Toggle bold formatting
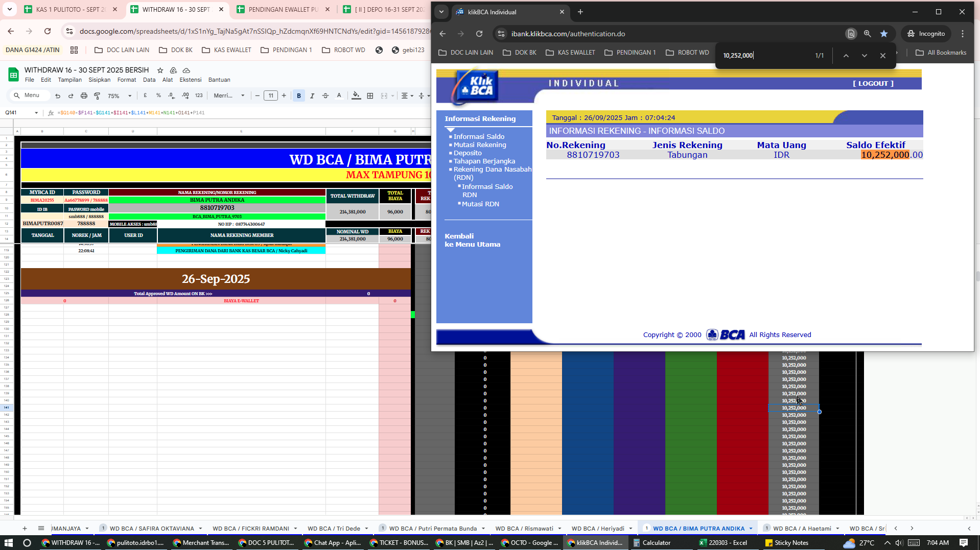The height and width of the screenshot is (550, 980). tap(299, 95)
